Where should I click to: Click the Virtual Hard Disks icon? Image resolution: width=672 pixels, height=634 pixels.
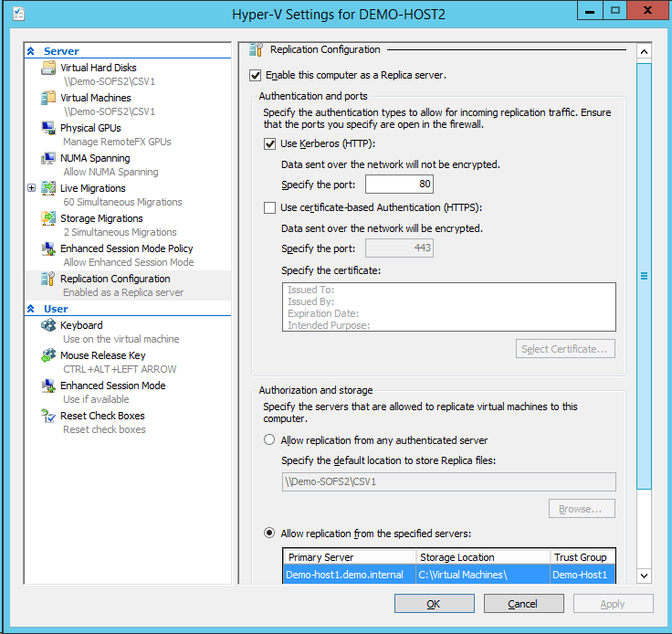(x=48, y=68)
